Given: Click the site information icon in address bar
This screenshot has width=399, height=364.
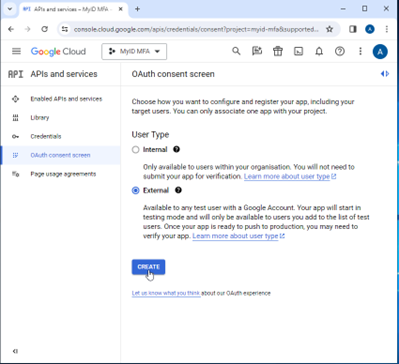Looking at the screenshot, I should [65, 29].
